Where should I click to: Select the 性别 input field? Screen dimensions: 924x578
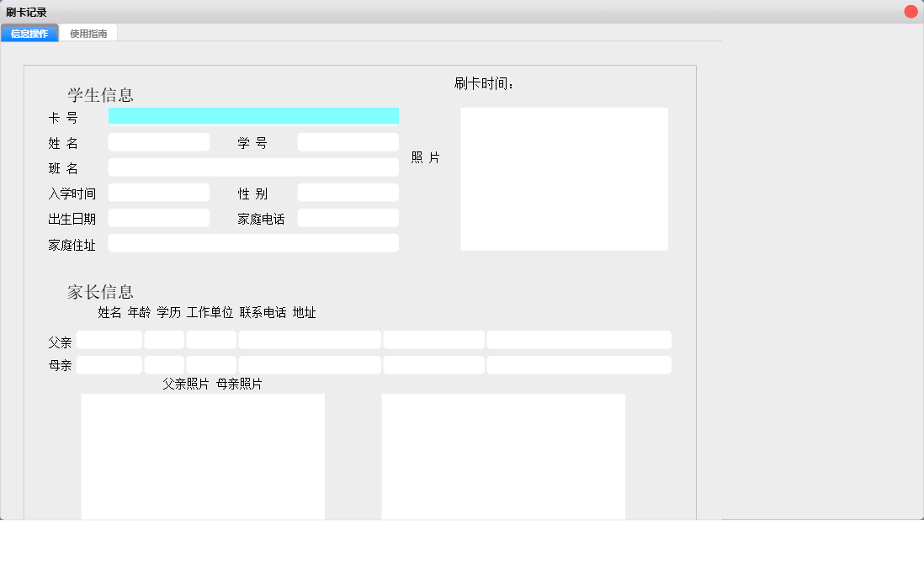click(x=348, y=193)
